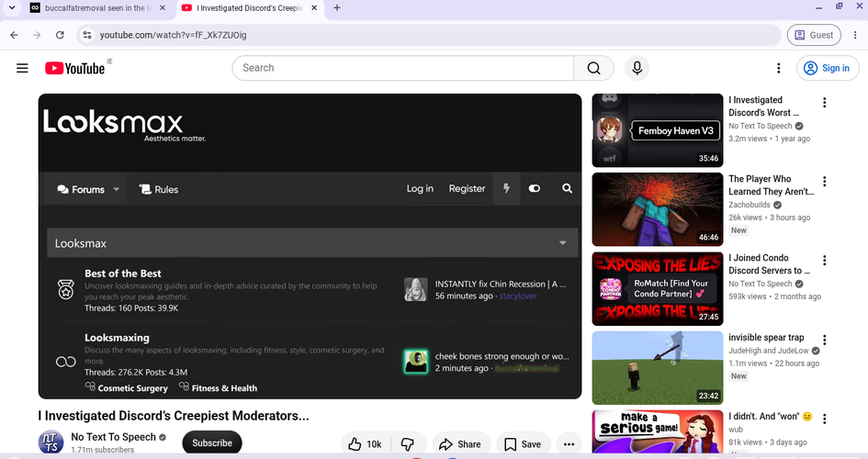Dislike the video with thumbs down
This screenshot has width=868, height=459.
(x=409, y=444)
